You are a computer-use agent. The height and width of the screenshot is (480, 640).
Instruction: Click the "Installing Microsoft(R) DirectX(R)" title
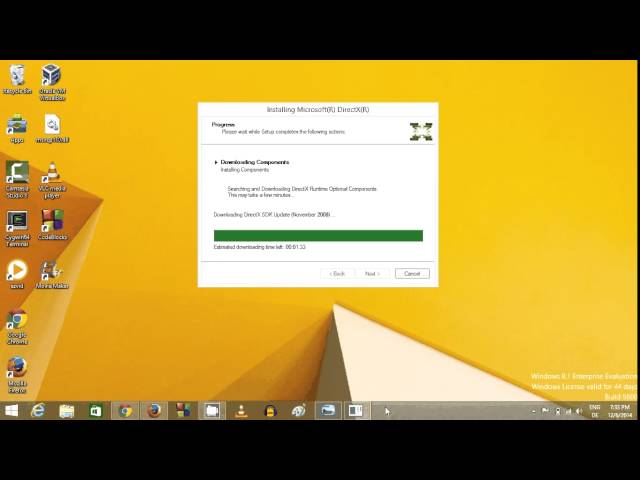pos(318,109)
